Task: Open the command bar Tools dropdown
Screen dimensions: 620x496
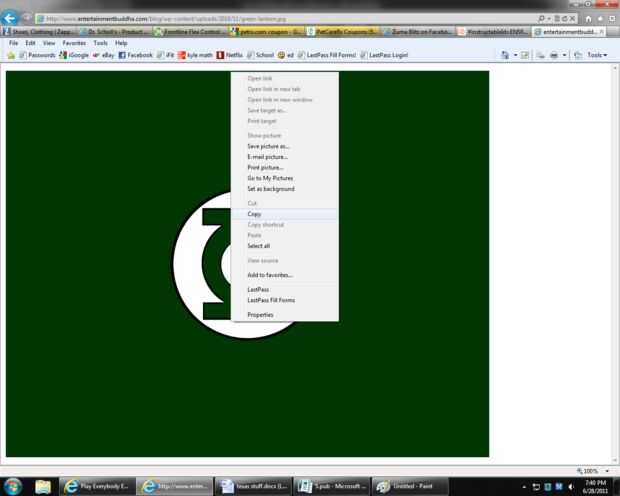Action: click(x=597, y=55)
